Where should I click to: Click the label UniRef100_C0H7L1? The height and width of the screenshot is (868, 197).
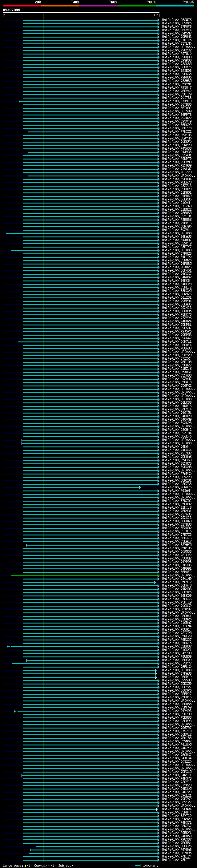[177, 341]
